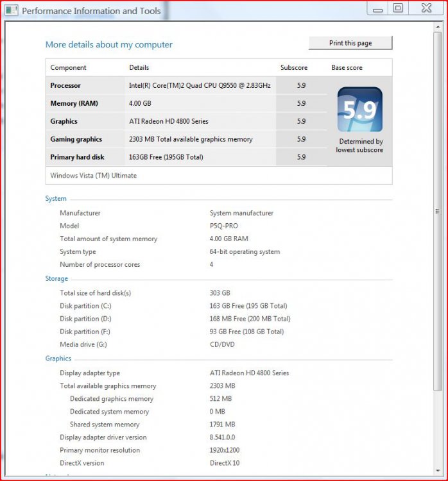448x481 pixels.
Task: Select the Memory (RAM) row label
Action: (x=74, y=103)
